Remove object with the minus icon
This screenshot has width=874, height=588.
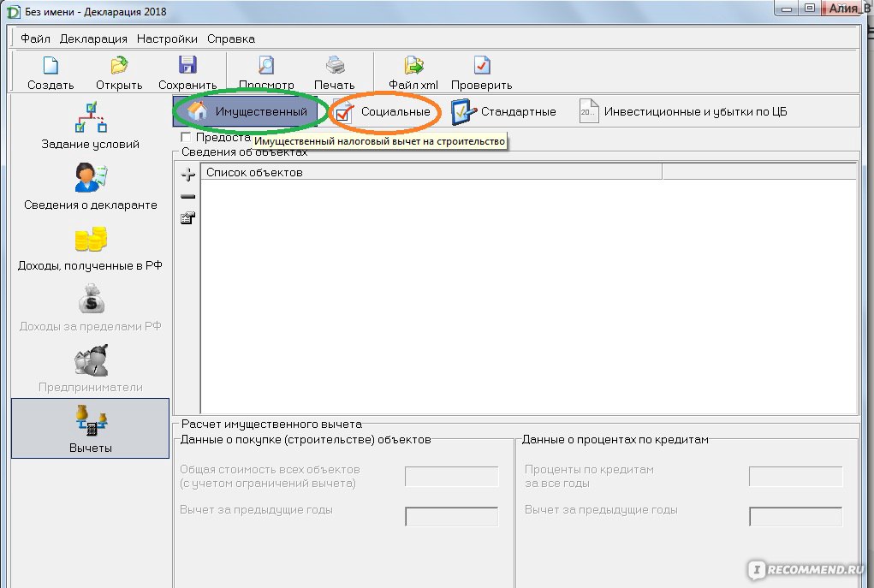(187, 196)
